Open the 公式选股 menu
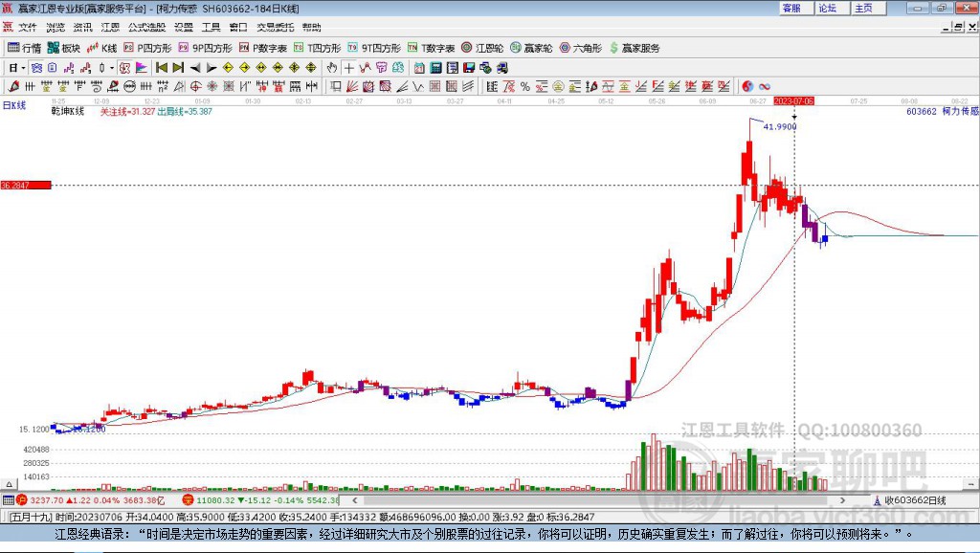This screenshot has height=553, width=980. (146, 27)
